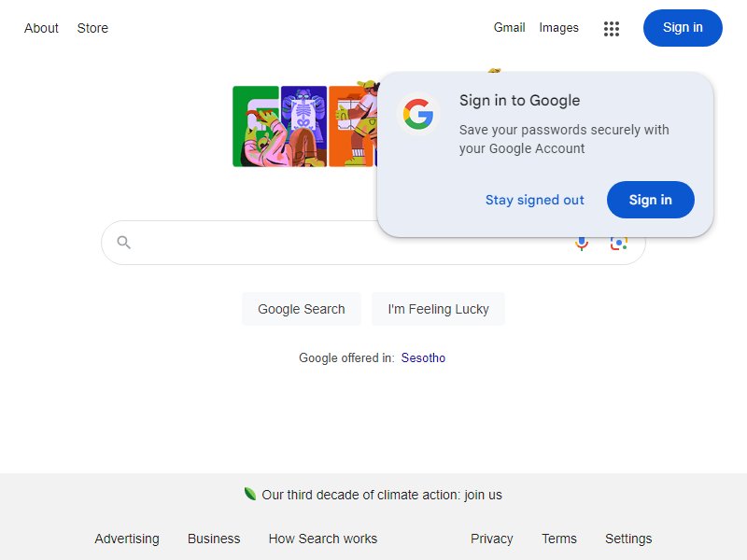Screen dimensions: 747x560
Task: Open the Images link
Action: (x=558, y=28)
